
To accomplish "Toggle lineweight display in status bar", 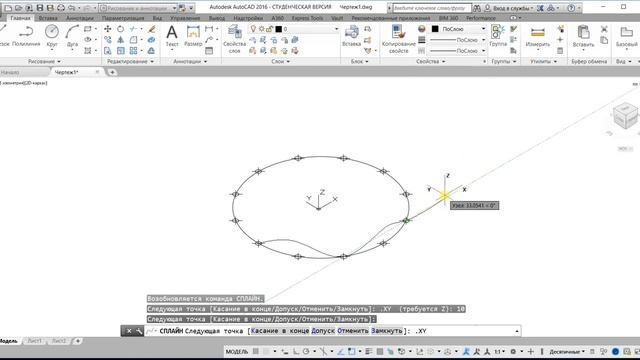I will 369,351.
